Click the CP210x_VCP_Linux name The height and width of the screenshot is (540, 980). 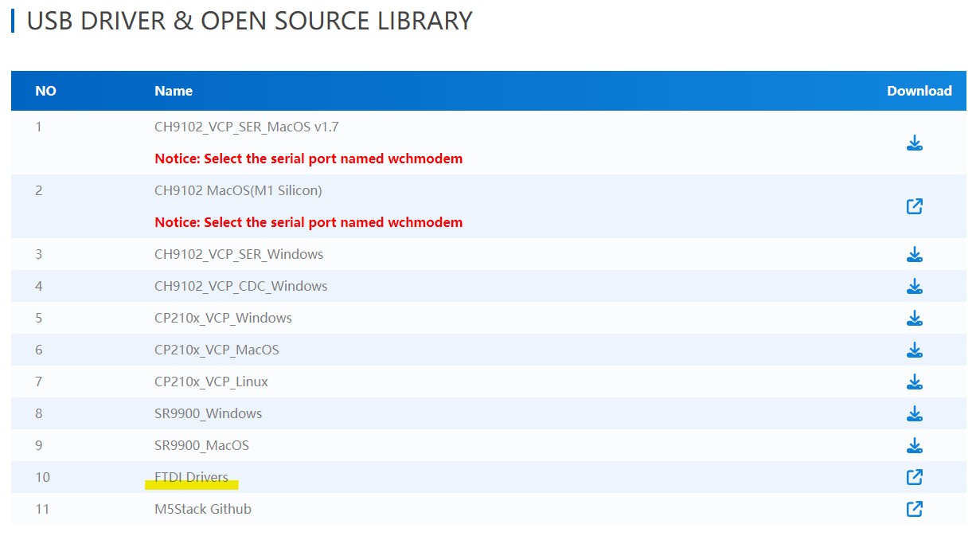click(x=211, y=382)
